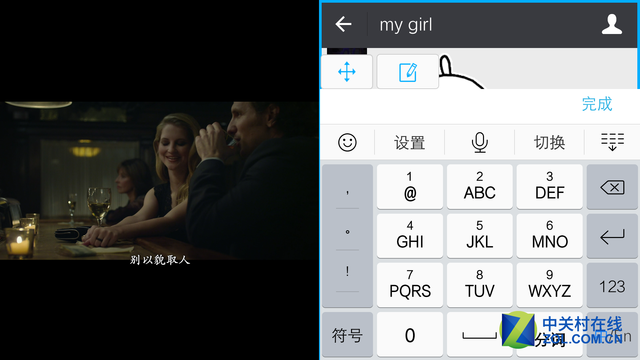The image size is (640, 360).
Task: Tap the 3 DEF key
Action: [x=549, y=187]
